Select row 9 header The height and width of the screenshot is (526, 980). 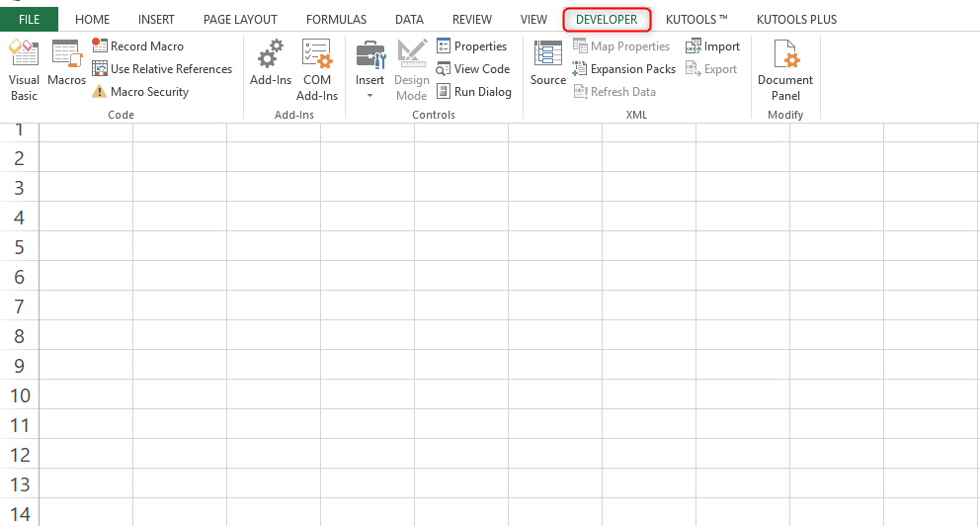(20, 365)
